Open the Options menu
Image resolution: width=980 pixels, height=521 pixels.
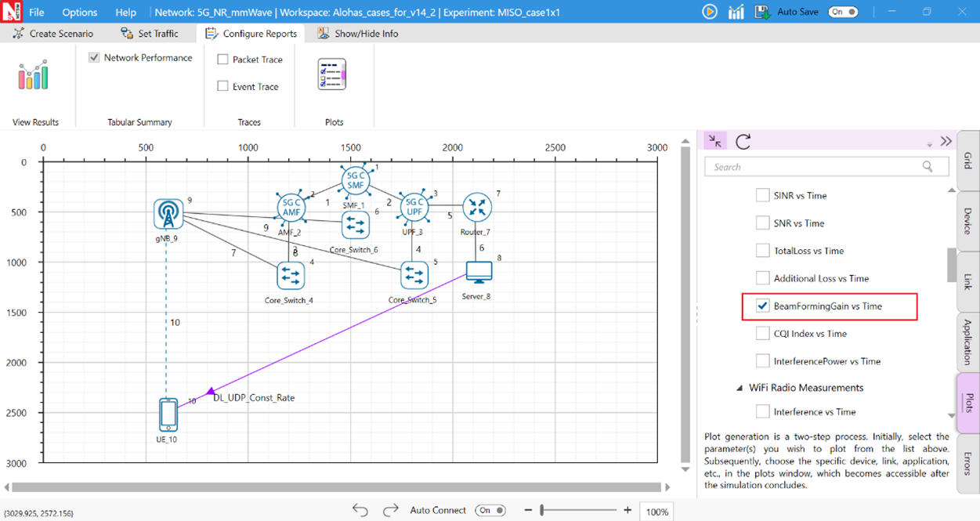tap(79, 13)
